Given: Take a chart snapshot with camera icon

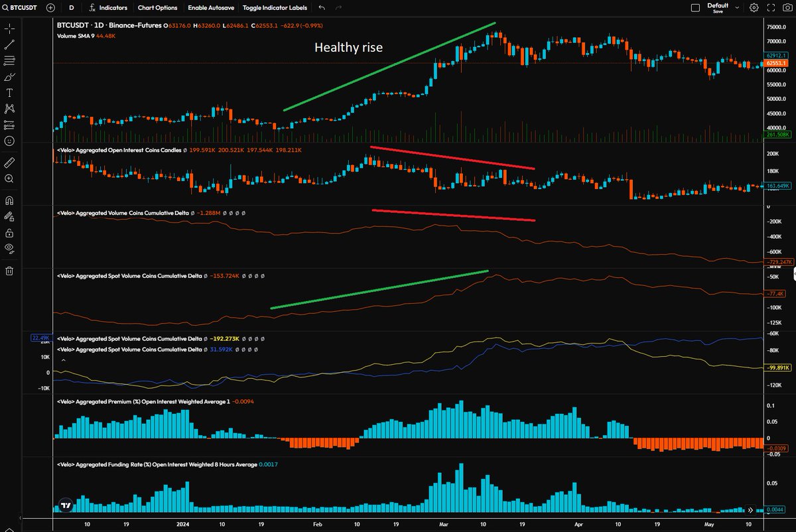Looking at the screenshot, I should (787, 8).
